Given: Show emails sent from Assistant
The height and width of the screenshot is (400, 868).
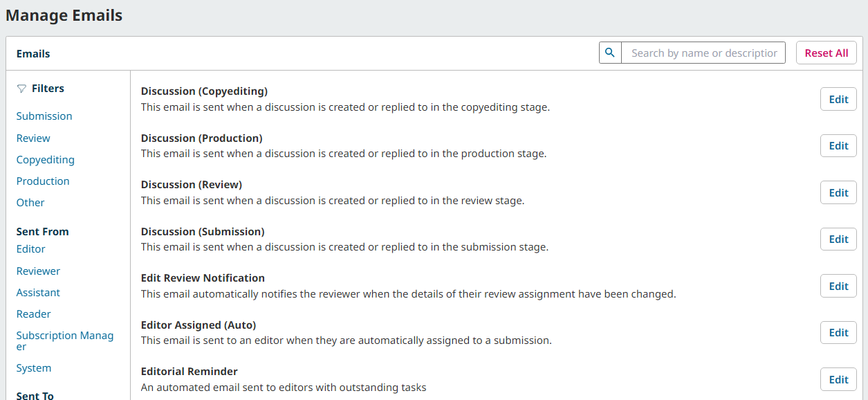Looking at the screenshot, I should pyautogui.click(x=38, y=293).
